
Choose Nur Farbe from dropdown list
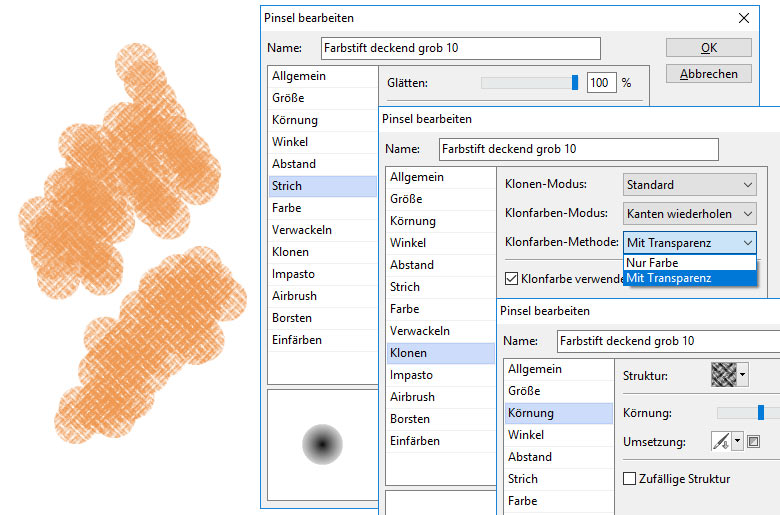pos(689,263)
